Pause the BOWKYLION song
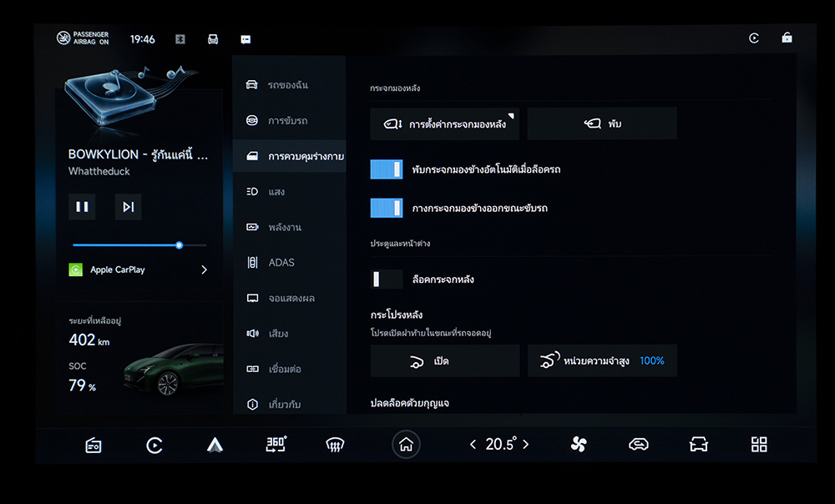 point(82,207)
